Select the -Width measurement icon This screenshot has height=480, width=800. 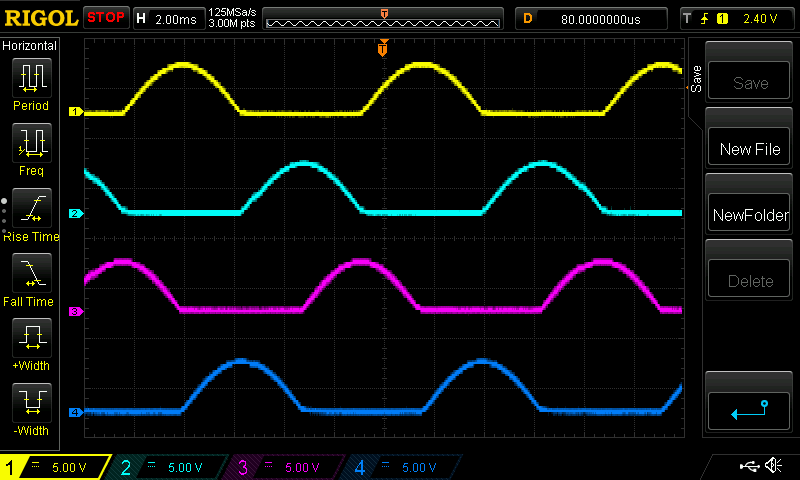click(32, 402)
